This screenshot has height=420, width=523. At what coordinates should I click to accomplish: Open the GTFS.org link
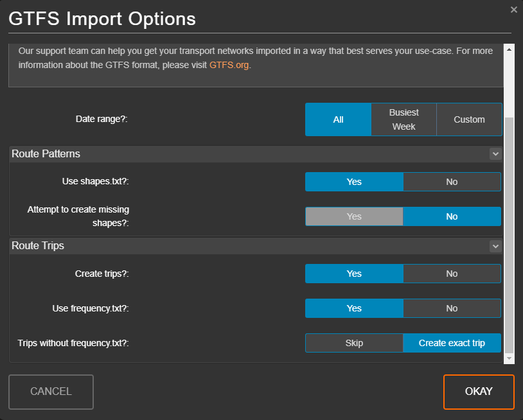click(229, 65)
